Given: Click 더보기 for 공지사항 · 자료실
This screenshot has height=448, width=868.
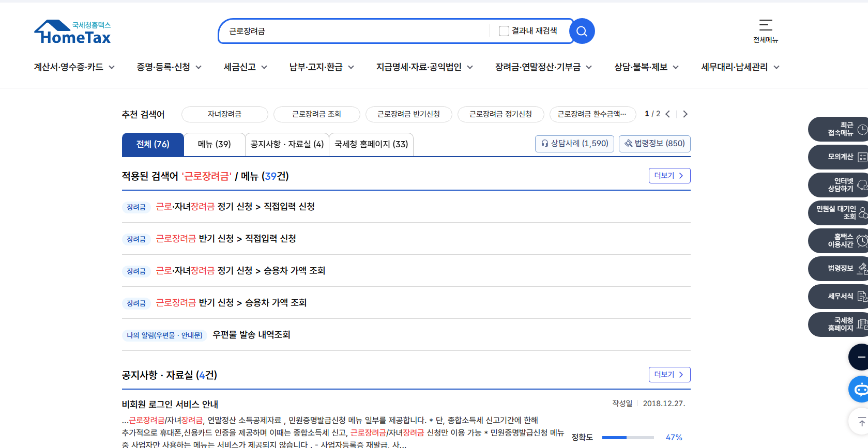Looking at the screenshot, I should point(669,375).
